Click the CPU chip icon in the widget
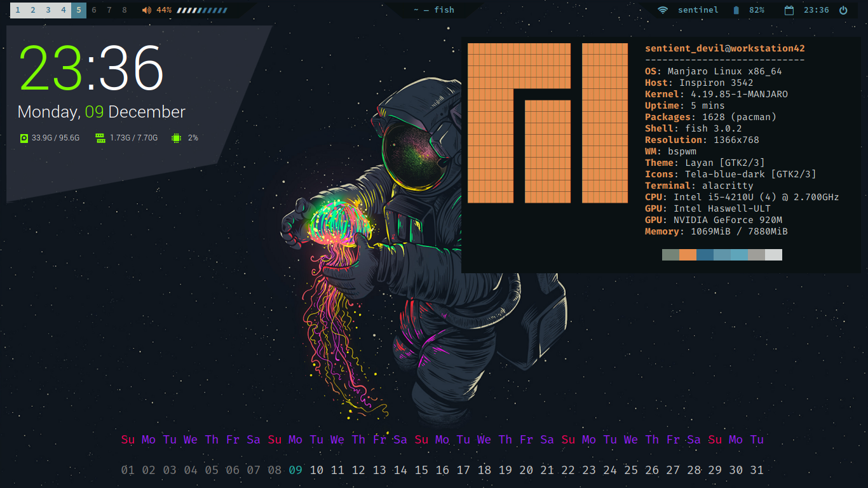This screenshot has width=868, height=488. [176, 138]
